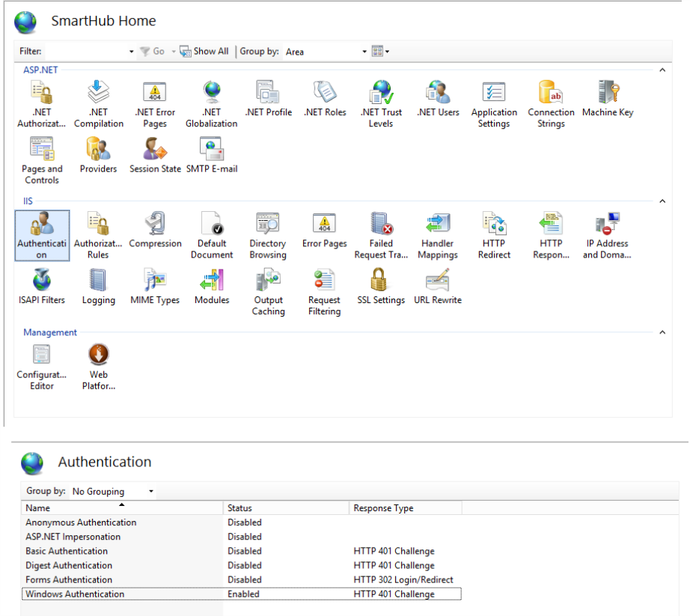The image size is (690, 616).
Task: Sort by the Status column header
Action: click(286, 508)
